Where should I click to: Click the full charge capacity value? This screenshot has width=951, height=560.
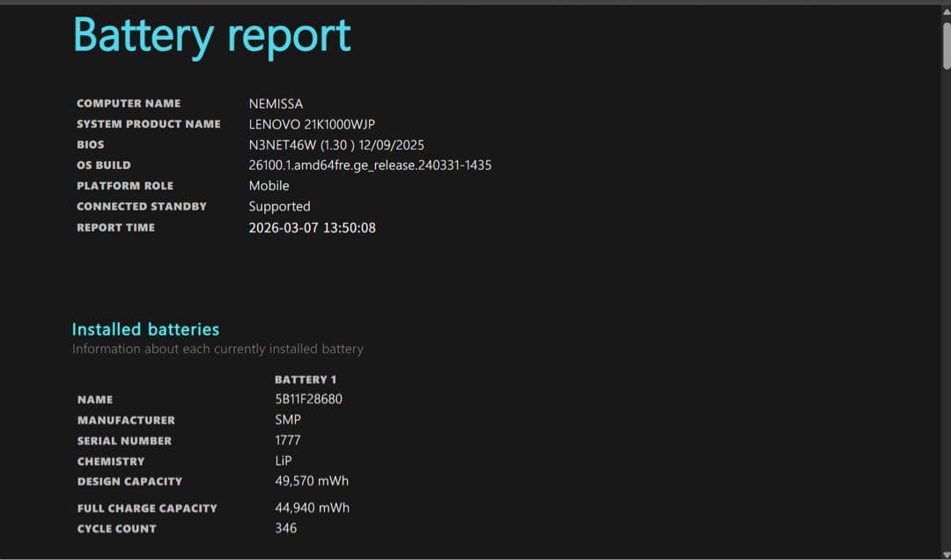pyautogui.click(x=312, y=507)
